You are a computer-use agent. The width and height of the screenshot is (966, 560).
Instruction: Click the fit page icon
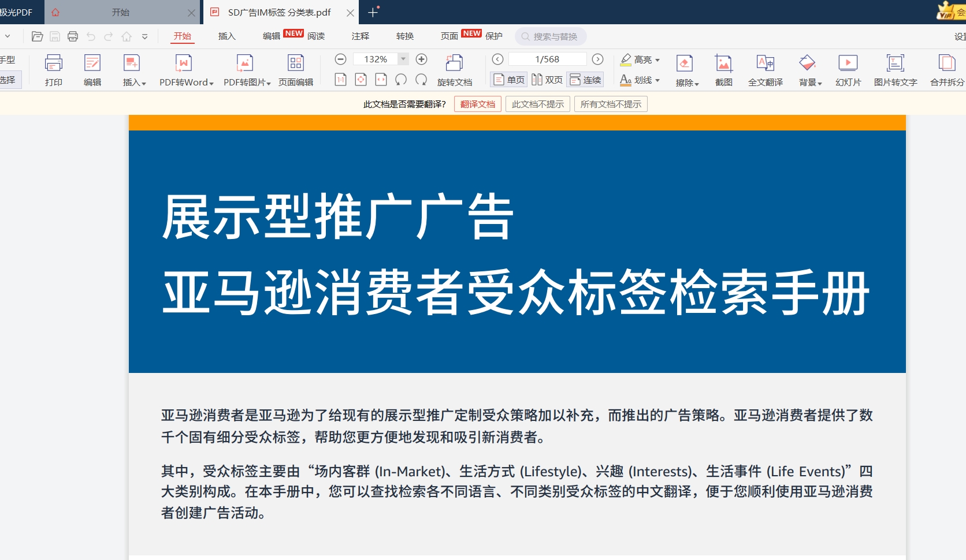point(361,79)
